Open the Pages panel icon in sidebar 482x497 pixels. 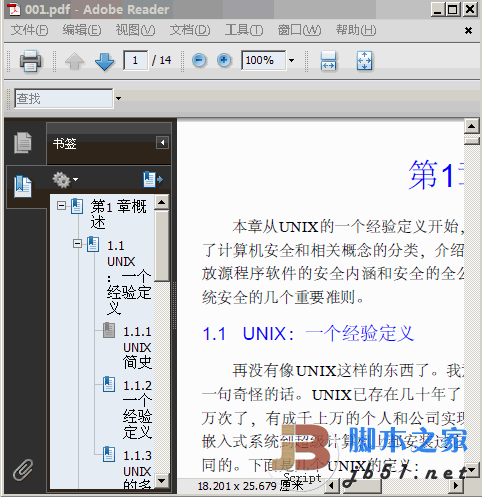coord(23,143)
